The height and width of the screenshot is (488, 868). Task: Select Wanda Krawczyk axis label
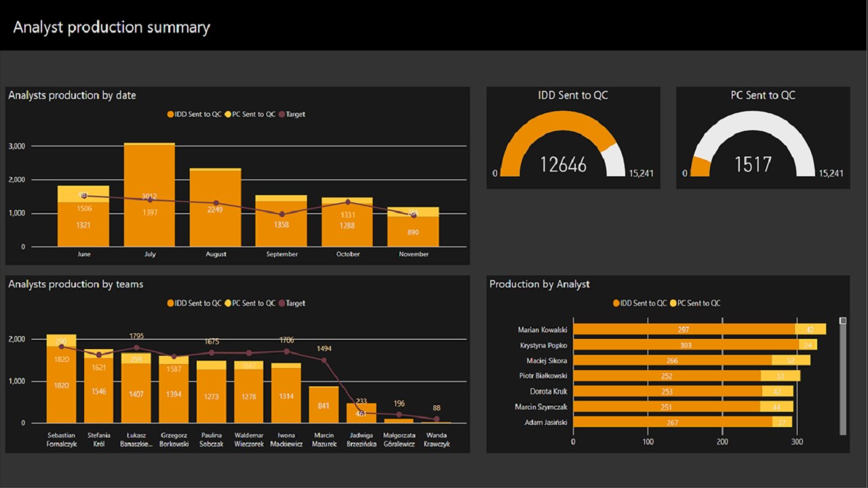436,440
